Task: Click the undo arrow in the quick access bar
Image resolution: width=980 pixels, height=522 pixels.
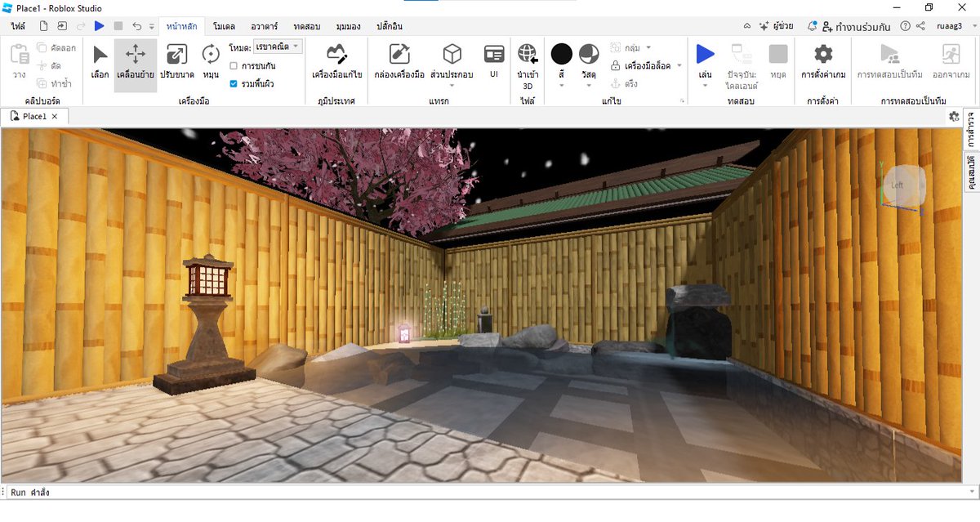Action: click(x=136, y=26)
